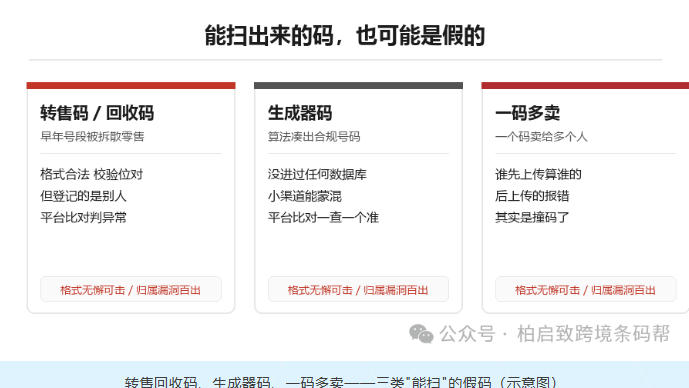Click red tag in 转售码 / 回收码 card
689x388 pixels.
[131, 290]
